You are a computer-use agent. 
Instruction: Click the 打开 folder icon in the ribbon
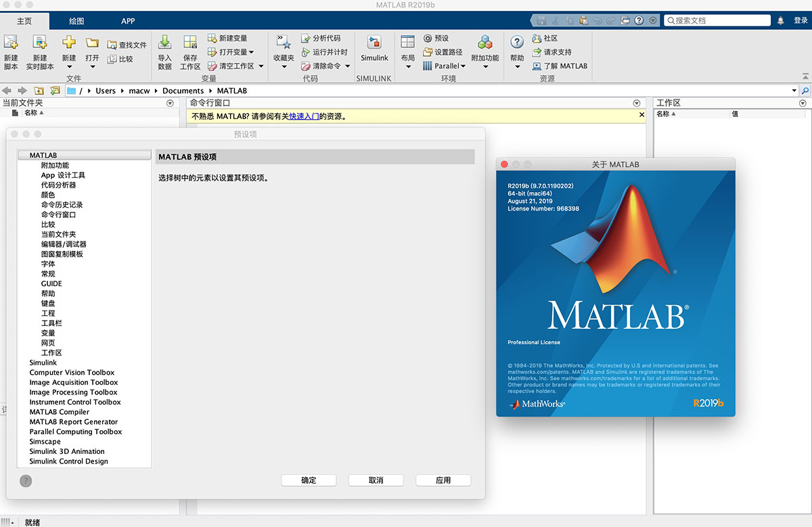pyautogui.click(x=92, y=43)
